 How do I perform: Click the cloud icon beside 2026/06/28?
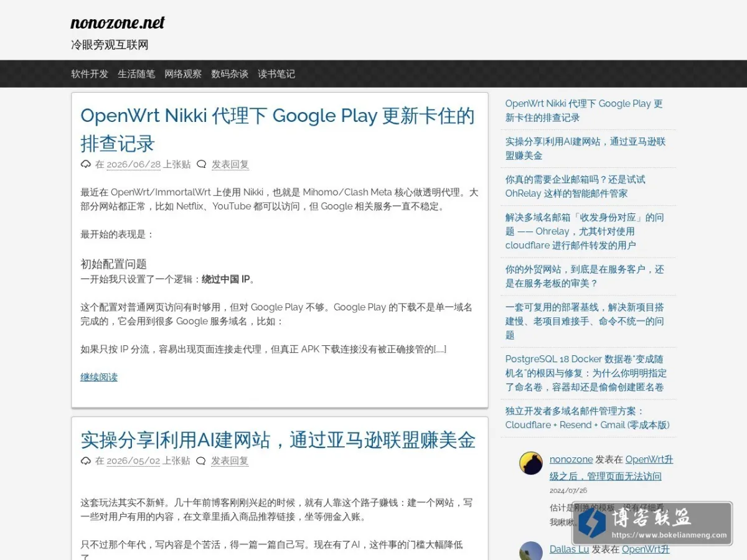[86, 164]
